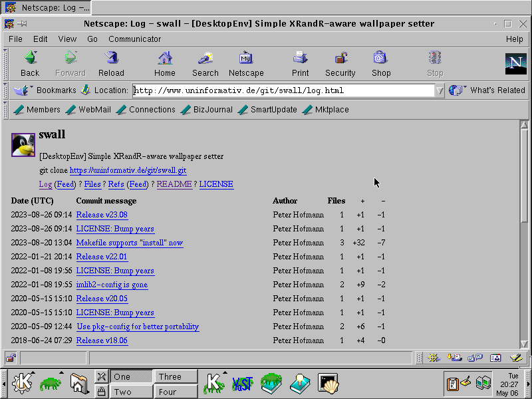
Task: Open Use pkg-config for better portability commit
Action: (138, 327)
